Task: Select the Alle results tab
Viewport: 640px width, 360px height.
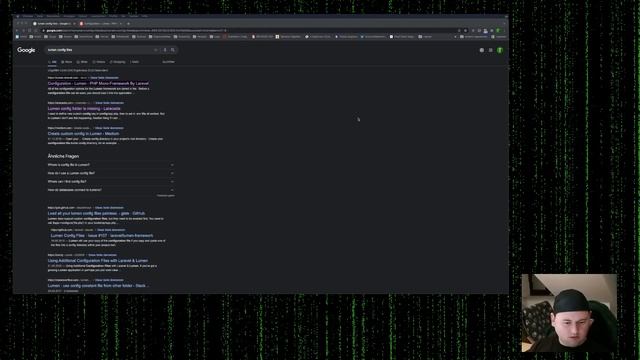Action: click(x=52, y=62)
